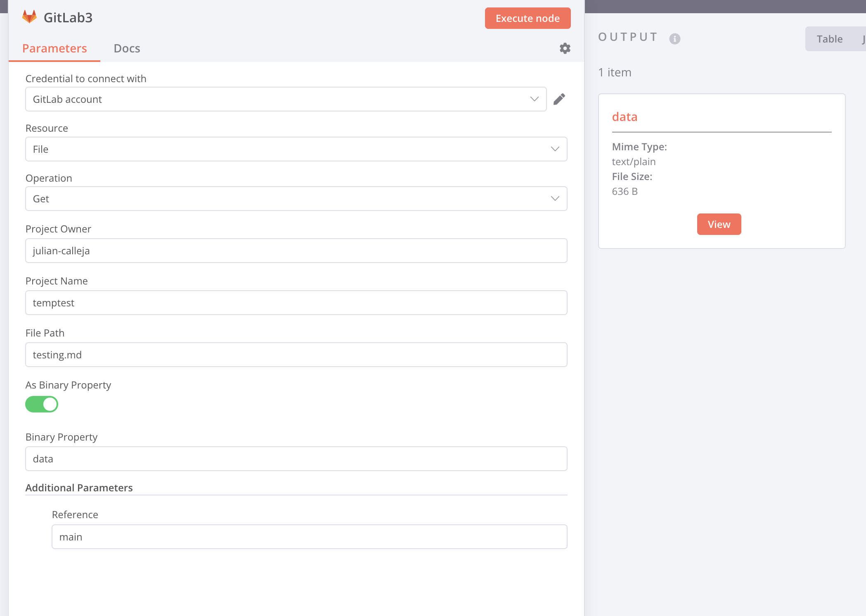Focus the Project Name field temptest
Screen dimensions: 866x616
click(x=296, y=303)
